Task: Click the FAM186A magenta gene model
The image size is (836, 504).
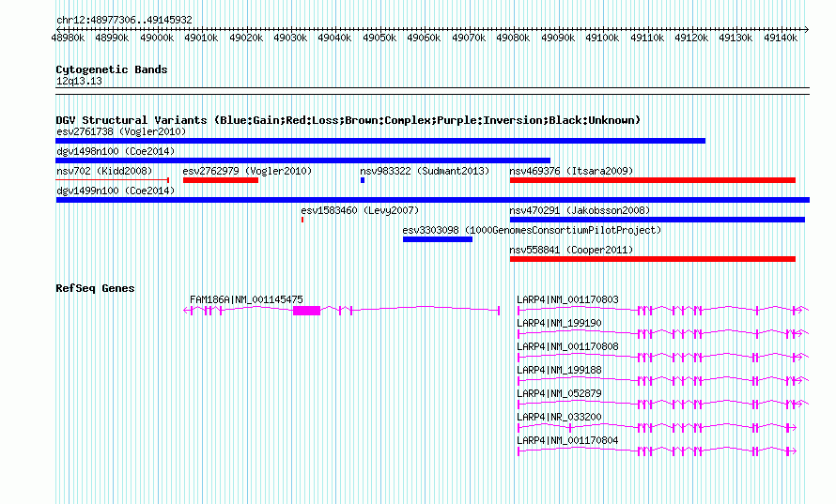Action: tap(342, 310)
